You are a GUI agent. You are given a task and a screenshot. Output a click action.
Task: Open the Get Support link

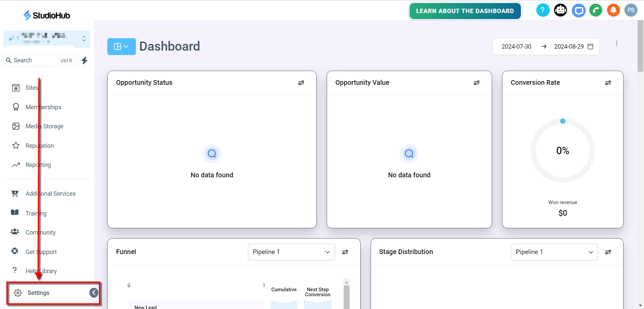pyautogui.click(x=41, y=252)
